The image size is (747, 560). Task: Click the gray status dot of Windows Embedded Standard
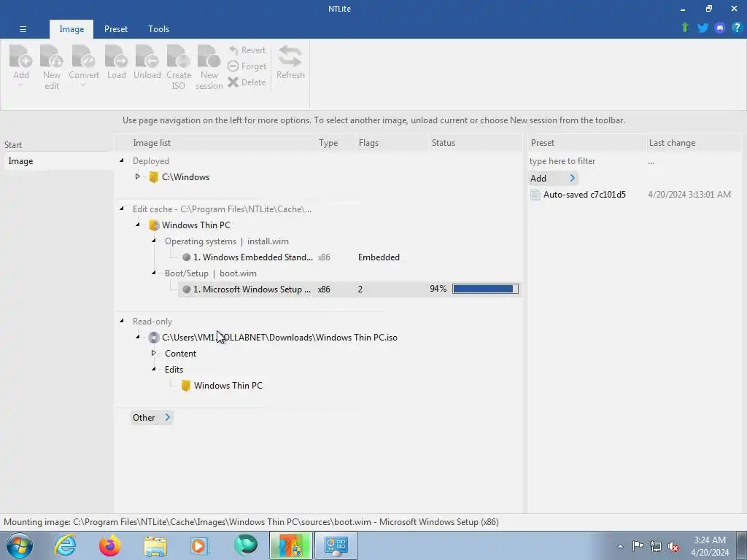(x=186, y=257)
